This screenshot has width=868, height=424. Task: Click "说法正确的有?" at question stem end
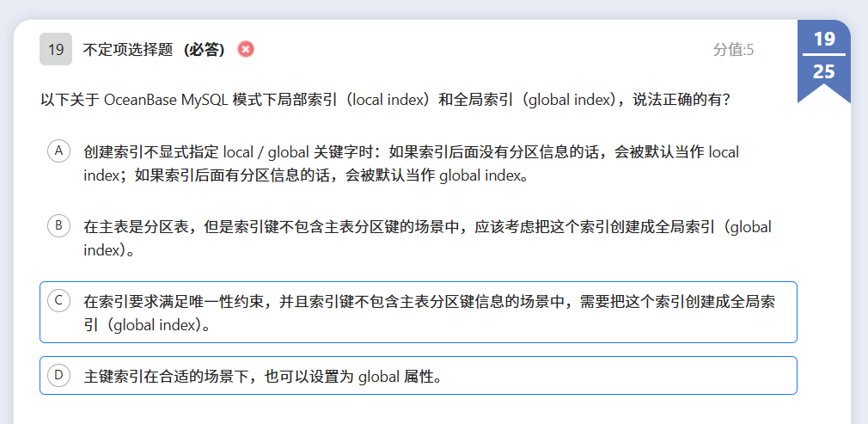click(x=682, y=100)
